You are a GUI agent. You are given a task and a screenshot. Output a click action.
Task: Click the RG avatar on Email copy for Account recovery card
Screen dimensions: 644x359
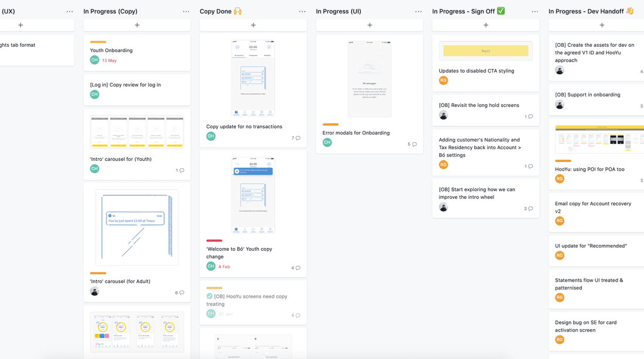coord(559,221)
